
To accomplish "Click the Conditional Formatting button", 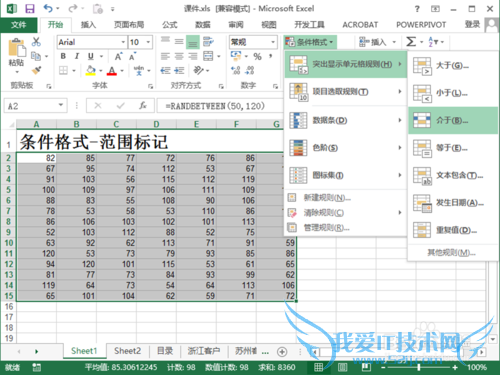I will coord(310,42).
